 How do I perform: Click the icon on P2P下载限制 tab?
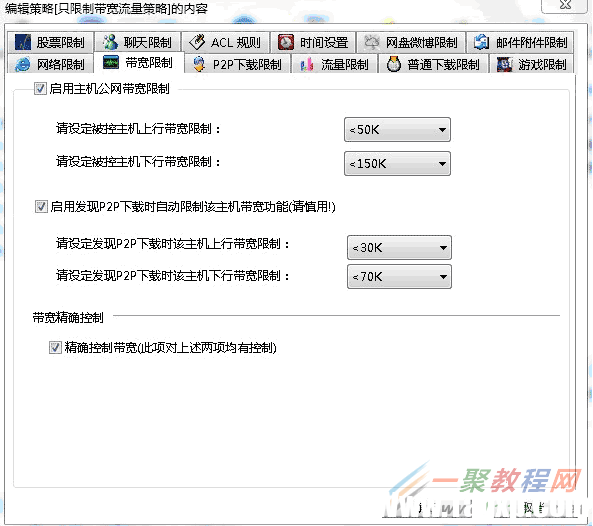coord(199,64)
